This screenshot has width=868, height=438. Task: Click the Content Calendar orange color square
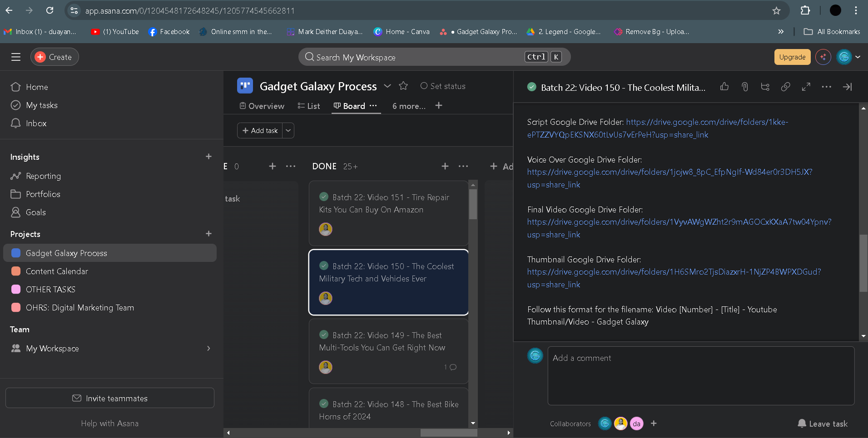(x=16, y=271)
